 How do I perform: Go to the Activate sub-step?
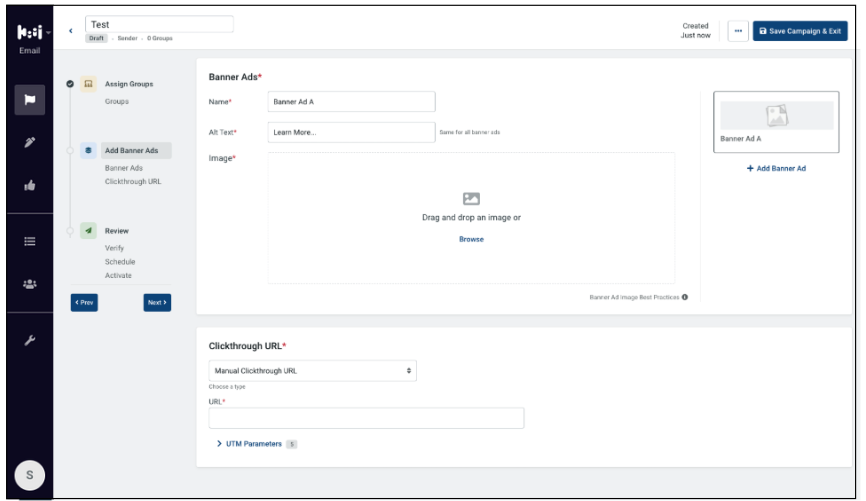tap(118, 276)
